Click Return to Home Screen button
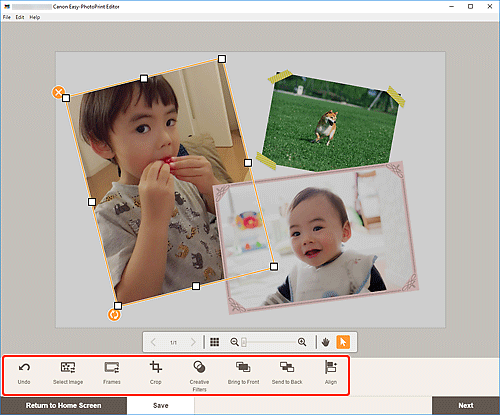The height and width of the screenshot is (415, 500). pyautogui.click(x=63, y=405)
